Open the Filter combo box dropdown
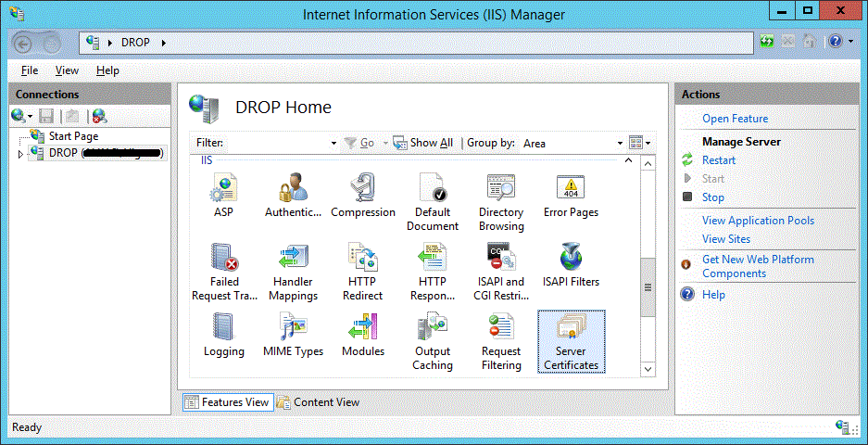The height and width of the screenshot is (445, 868). (333, 144)
